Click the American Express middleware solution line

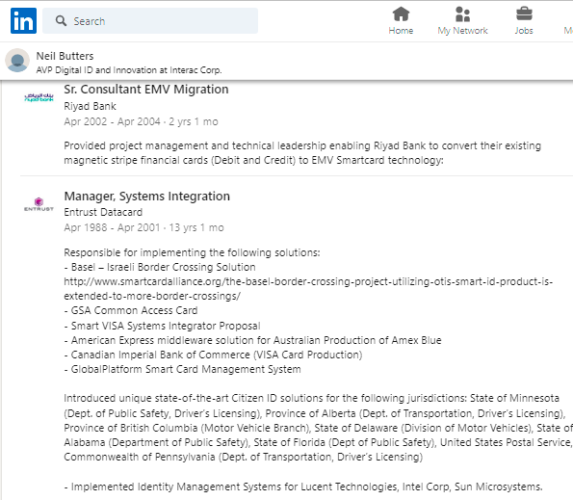point(253,340)
